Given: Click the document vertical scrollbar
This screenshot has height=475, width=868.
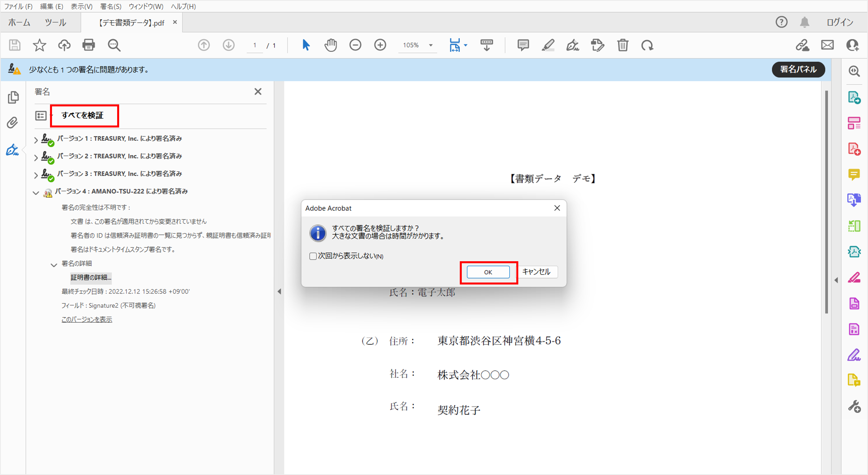Looking at the screenshot, I should click(x=826, y=202).
